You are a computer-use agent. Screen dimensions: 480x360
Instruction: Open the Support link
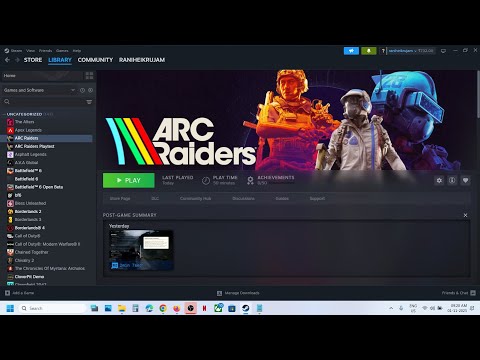317,199
